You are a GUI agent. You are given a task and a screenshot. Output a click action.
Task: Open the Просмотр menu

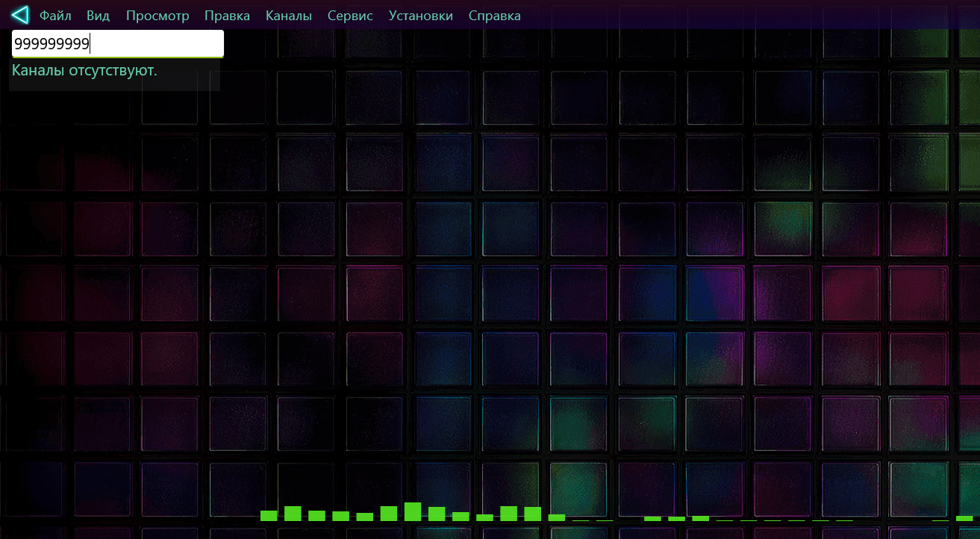click(157, 16)
